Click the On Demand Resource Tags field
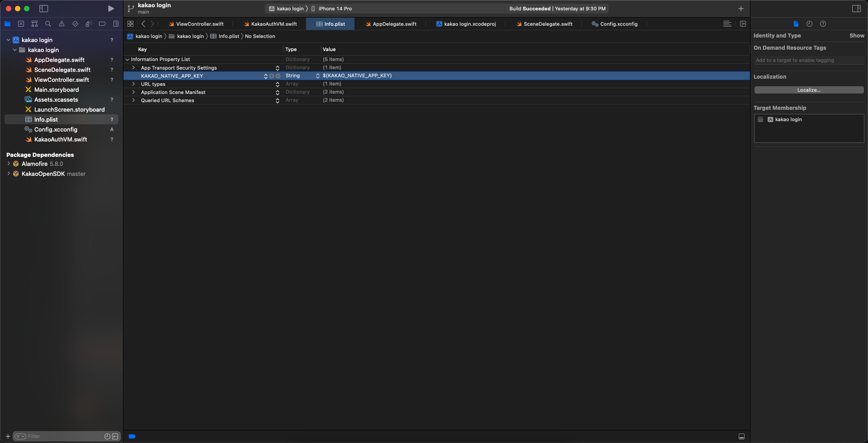This screenshot has width=868, height=443. pos(809,60)
